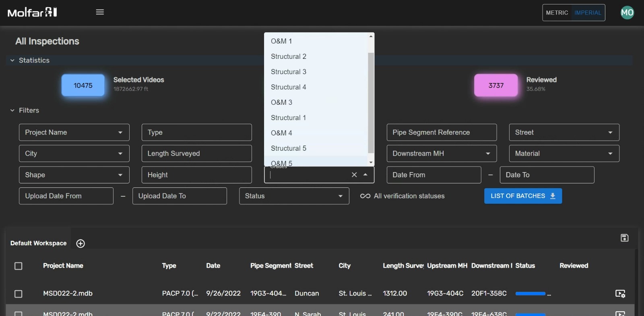Open video settings for MSD022-2.mdb Duncan row
644x316 pixels.
coord(620,294)
